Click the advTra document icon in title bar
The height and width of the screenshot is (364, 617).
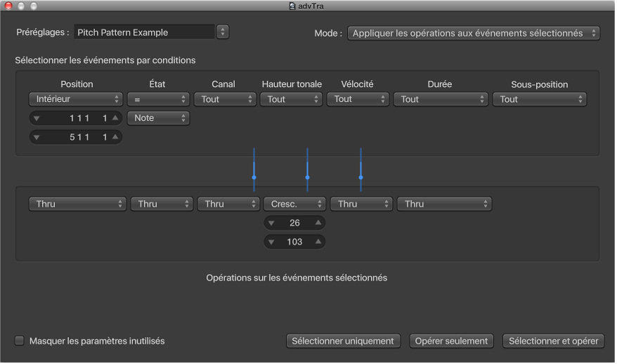(x=292, y=6)
